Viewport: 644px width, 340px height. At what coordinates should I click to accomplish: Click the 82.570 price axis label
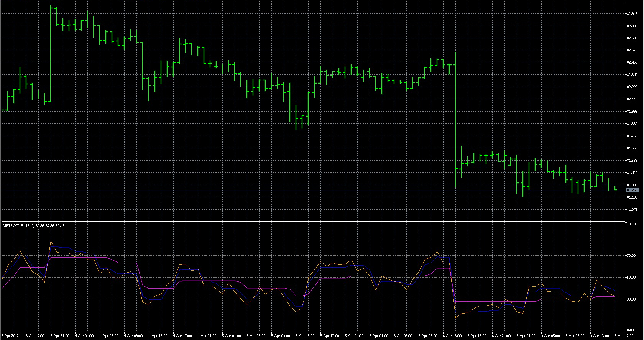632,50
